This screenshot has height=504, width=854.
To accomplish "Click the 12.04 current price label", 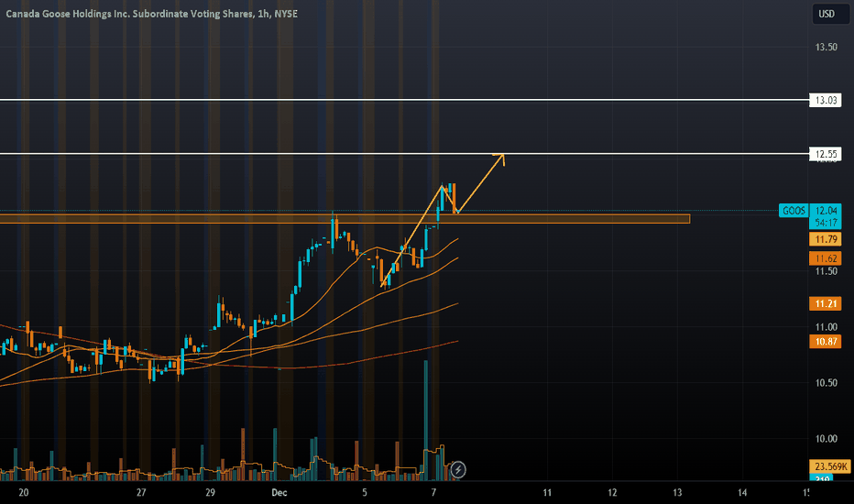I will pyautogui.click(x=825, y=211).
